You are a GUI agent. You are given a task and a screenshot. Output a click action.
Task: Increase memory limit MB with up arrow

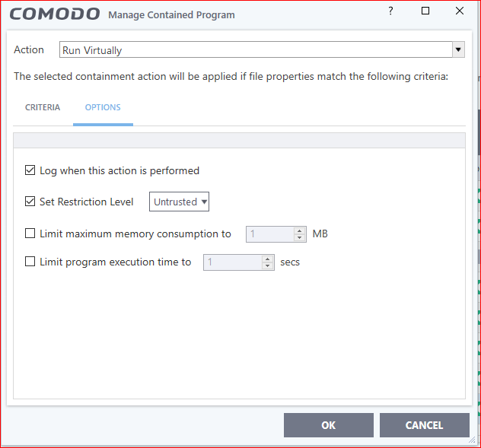301,230
